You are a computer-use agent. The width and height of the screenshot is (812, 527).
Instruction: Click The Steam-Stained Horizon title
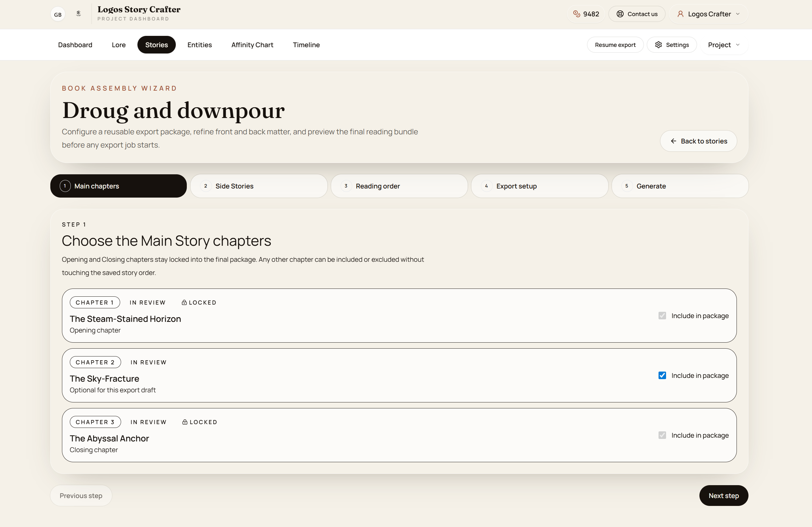coord(125,319)
